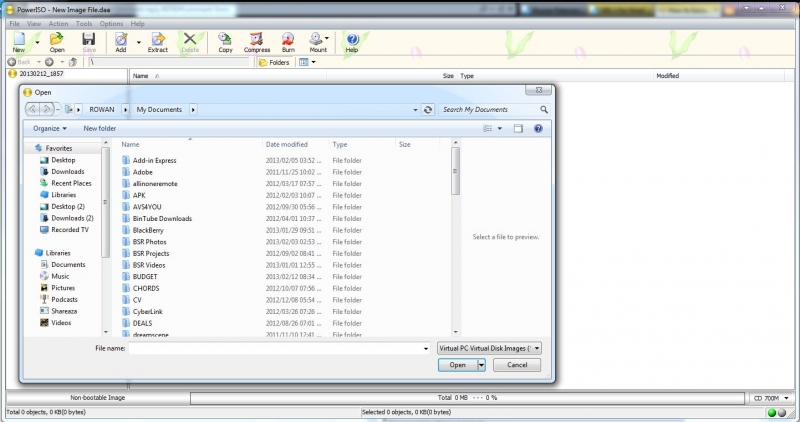Toggle the Folders pane button
The height and width of the screenshot is (422, 800).
point(274,62)
